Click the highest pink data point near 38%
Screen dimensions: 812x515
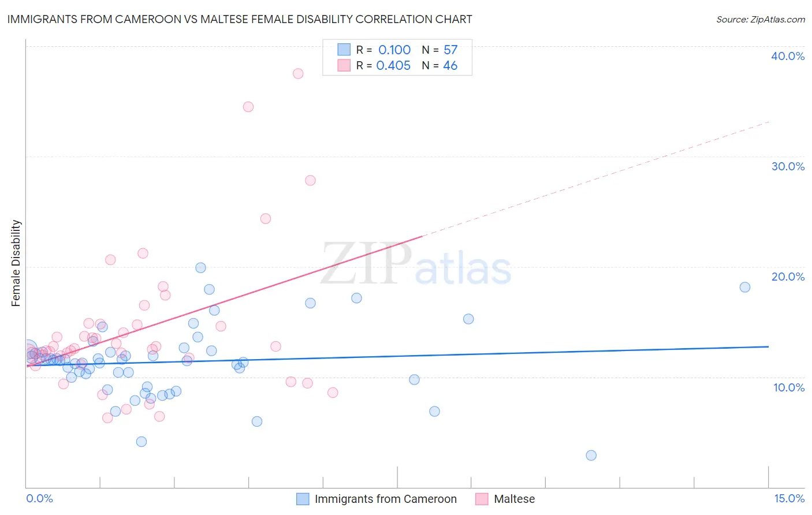[298, 73]
